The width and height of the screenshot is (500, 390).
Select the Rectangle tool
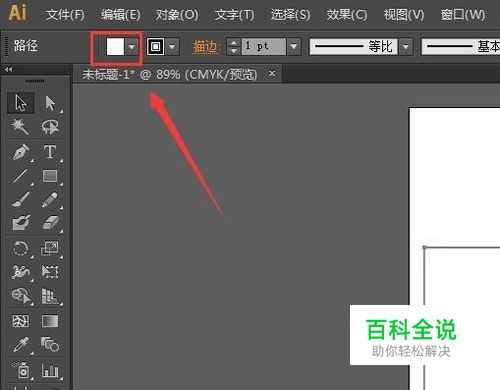click(x=50, y=176)
